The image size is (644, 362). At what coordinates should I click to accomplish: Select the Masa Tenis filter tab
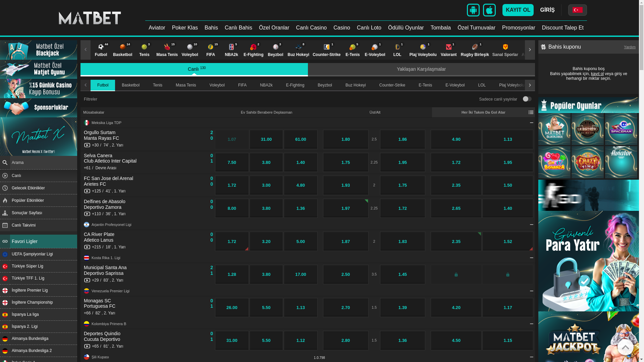tap(186, 85)
